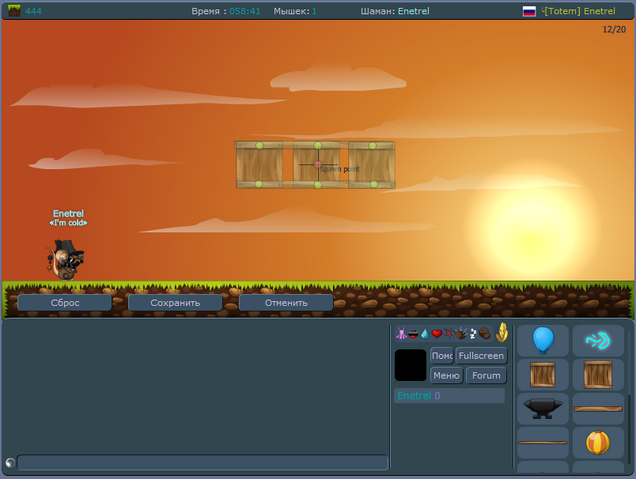
Task: Open the Меню button
Action: pos(446,376)
